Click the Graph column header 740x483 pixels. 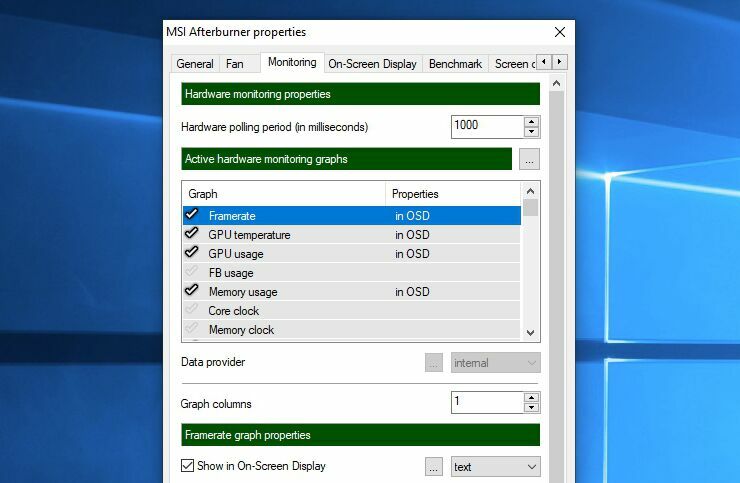click(284, 194)
